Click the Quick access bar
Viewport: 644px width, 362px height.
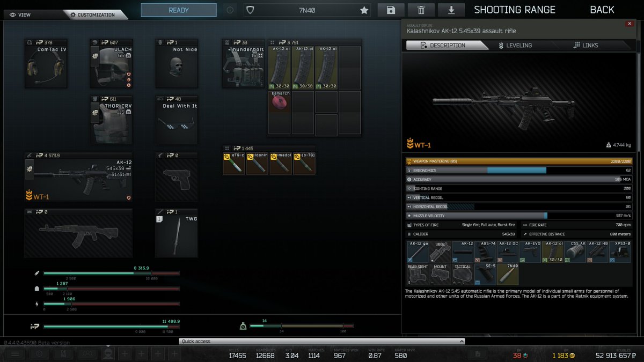click(x=322, y=341)
